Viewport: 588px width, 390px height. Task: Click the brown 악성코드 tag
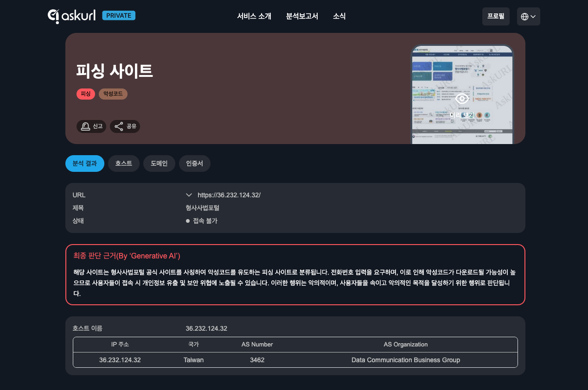pos(113,94)
